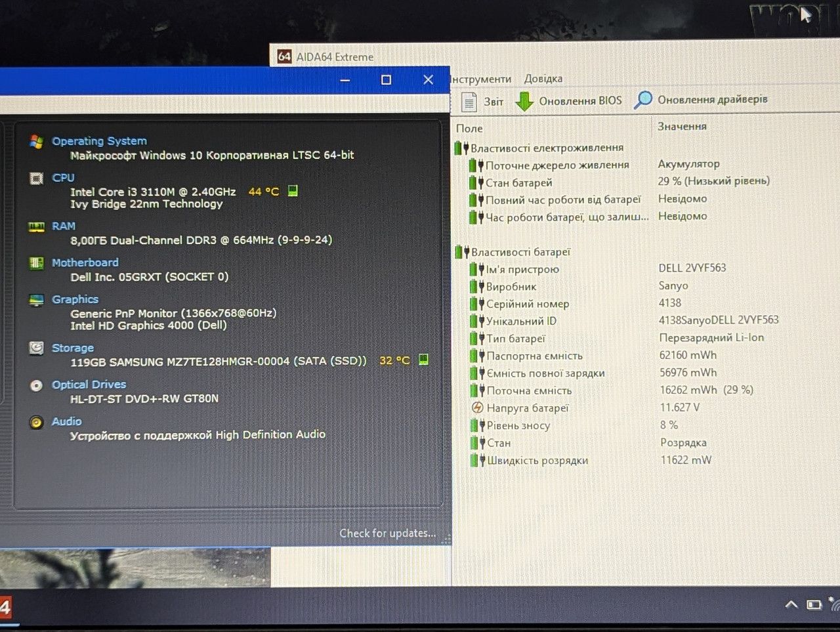Click the value 4138SanyoDELL 2VYF563
Image resolution: width=840 pixels, height=632 pixels.
pos(719,320)
